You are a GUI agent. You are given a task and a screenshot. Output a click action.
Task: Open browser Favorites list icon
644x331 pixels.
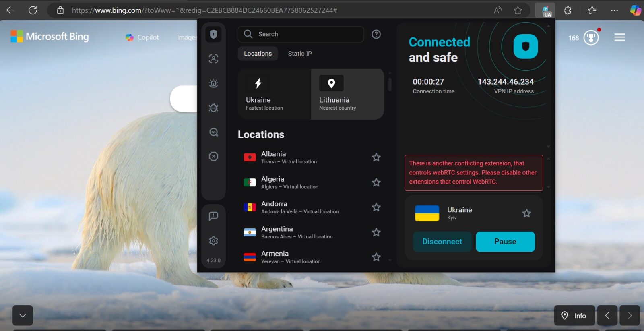(592, 10)
